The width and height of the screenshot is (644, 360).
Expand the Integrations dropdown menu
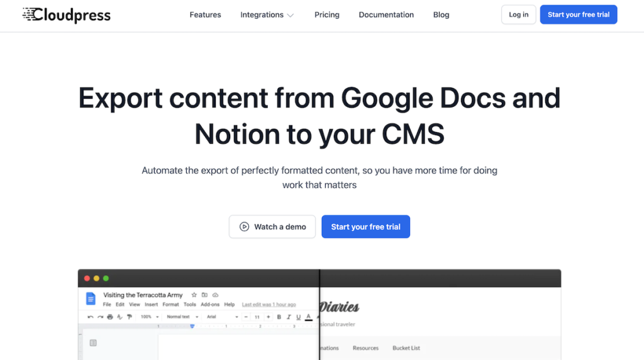click(267, 15)
